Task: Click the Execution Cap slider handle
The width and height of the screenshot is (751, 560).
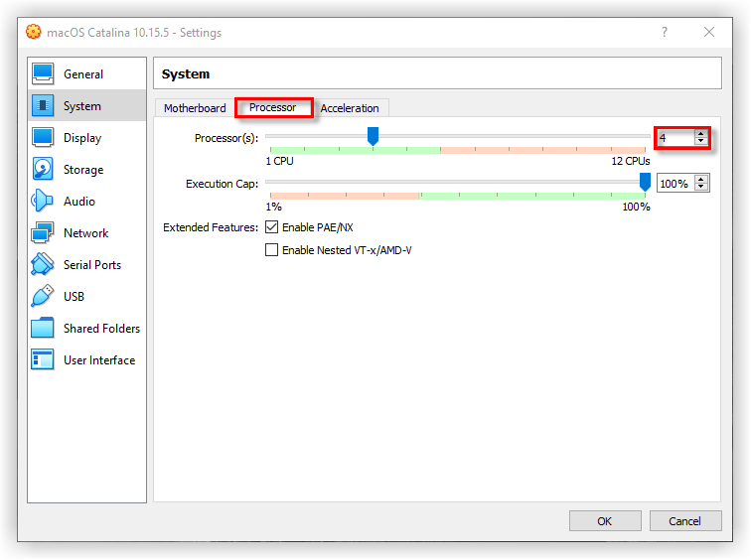Action: tap(645, 182)
